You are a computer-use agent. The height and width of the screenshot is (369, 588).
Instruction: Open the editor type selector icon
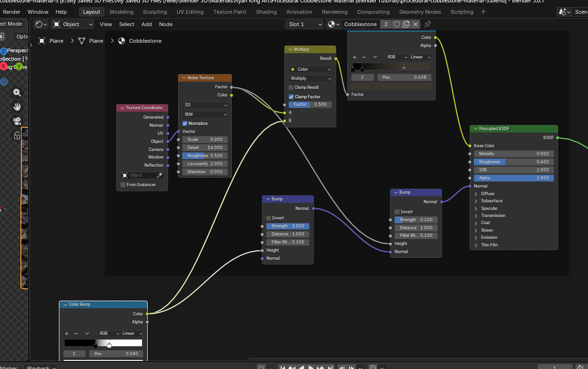pos(41,24)
